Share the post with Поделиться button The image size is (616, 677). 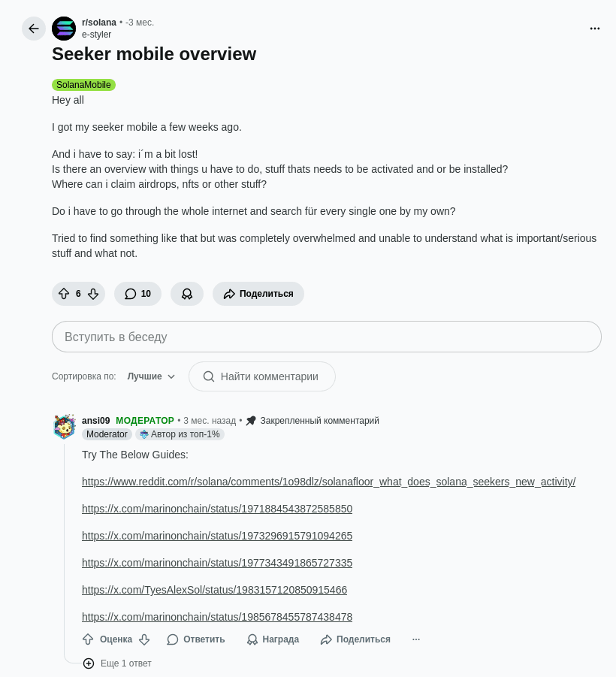[258, 294]
